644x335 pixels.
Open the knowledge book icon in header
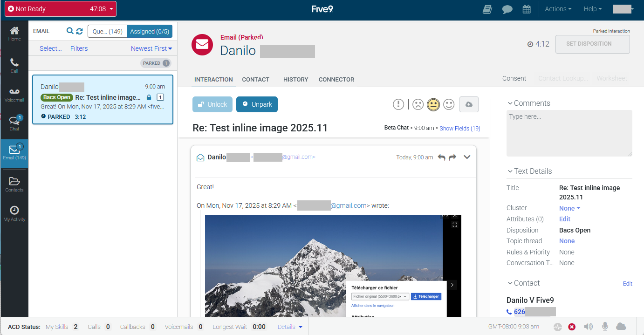(x=487, y=9)
